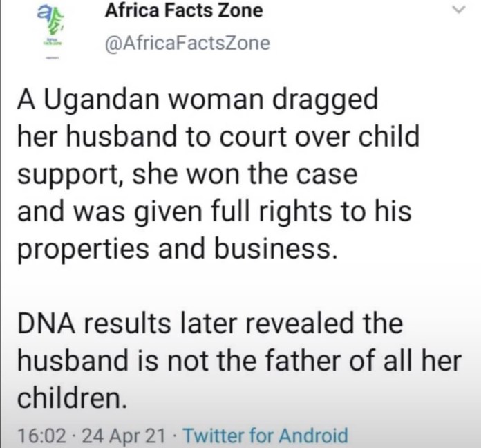The height and width of the screenshot is (448, 481).
Task: Click the final word 'children.' in tweet
Action: [72, 399]
